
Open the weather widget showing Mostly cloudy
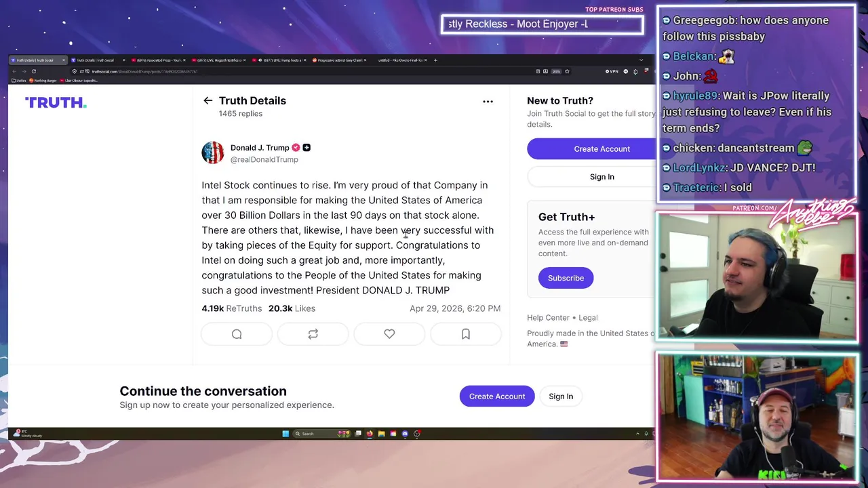[27, 434]
